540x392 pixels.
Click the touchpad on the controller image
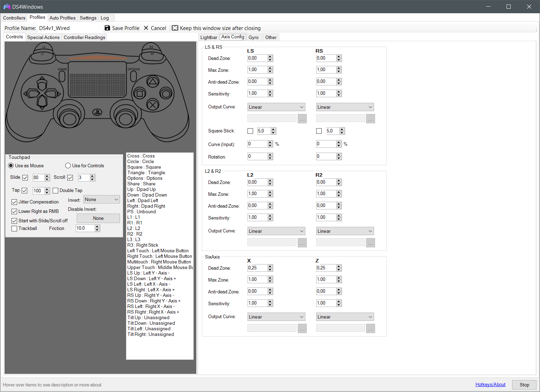coord(97,79)
